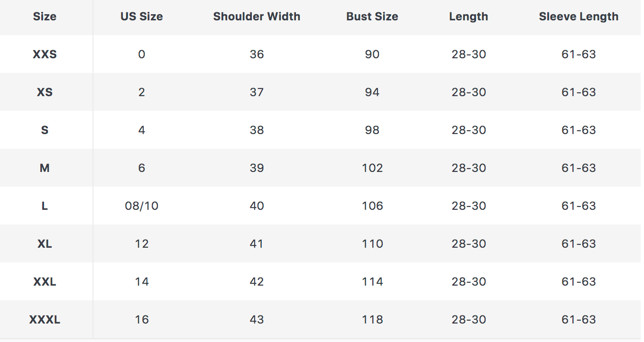Select the XS size row label
The width and height of the screenshot is (644, 342).
pos(45,92)
